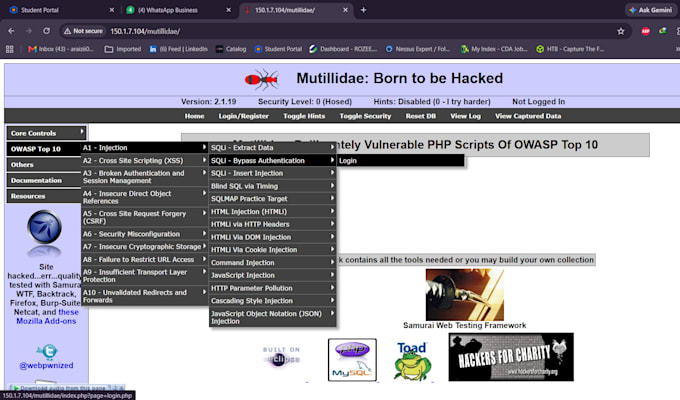Open the Others side menu

click(44, 164)
